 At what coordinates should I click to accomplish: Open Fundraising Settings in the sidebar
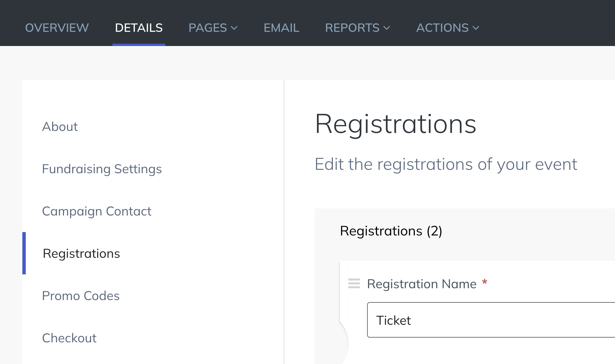click(102, 169)
